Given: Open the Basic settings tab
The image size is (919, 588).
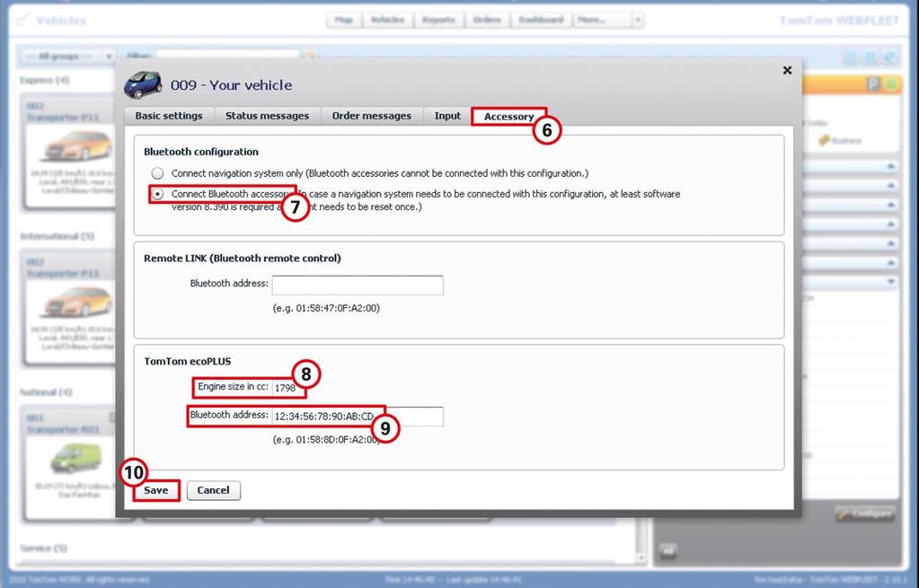Looking at the screenshot, I should click(169, 116).
